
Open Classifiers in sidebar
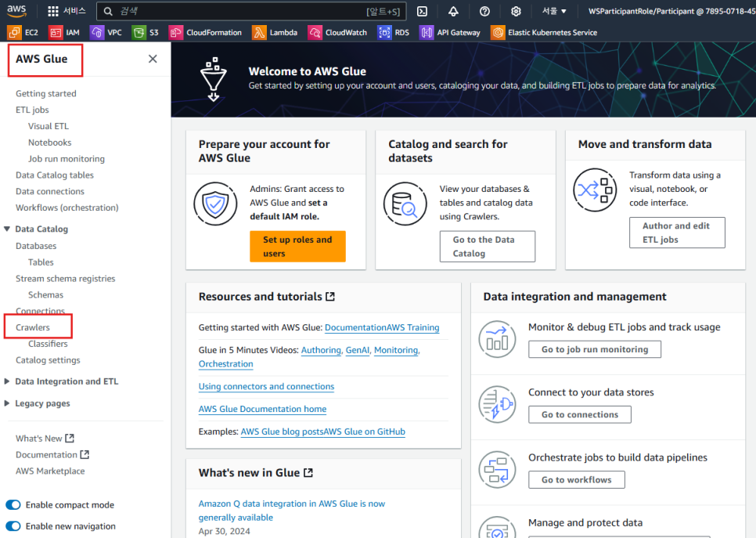click(x=48, y=344)
